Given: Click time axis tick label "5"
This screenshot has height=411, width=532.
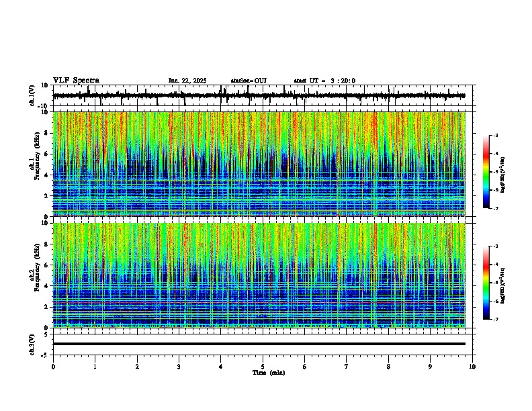Looking at the screenshot, I should (x=263, y=367).
